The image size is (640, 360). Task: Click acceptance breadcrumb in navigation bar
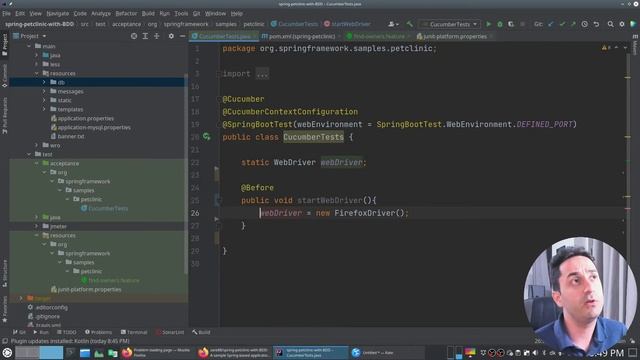click(127, 24)
